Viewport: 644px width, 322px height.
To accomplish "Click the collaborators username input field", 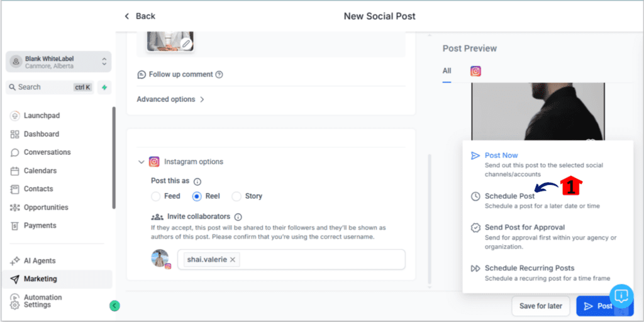I will [291, 260].
